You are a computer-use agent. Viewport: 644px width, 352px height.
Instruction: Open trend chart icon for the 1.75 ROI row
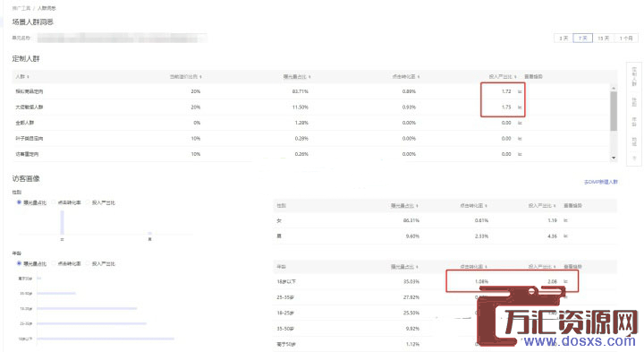pyautogui.click(x=520, y=107)
